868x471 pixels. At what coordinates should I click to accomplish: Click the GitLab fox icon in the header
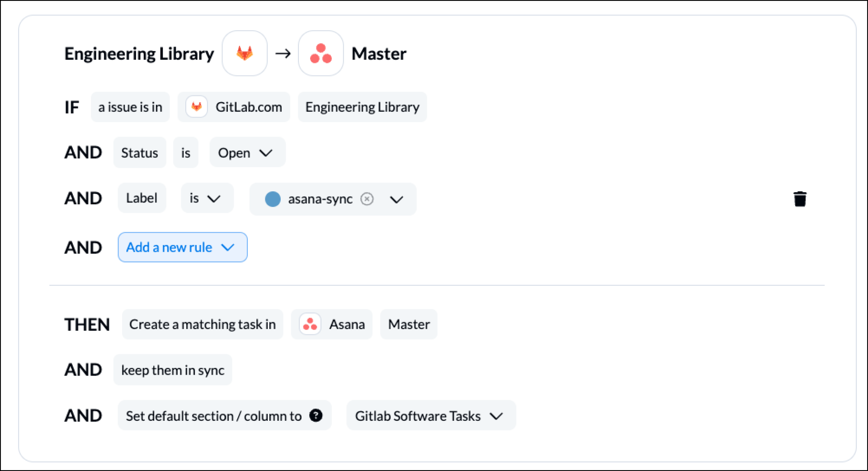[245, 53]
